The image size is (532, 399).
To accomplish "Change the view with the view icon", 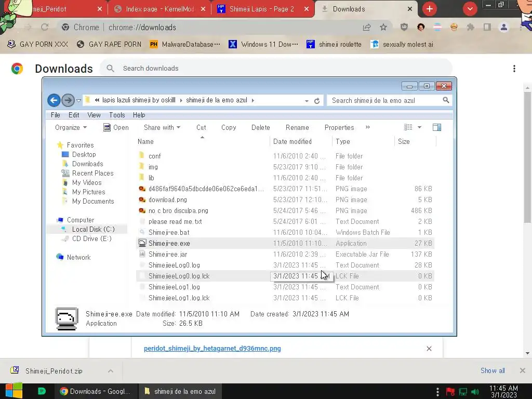I will [408, 127].
